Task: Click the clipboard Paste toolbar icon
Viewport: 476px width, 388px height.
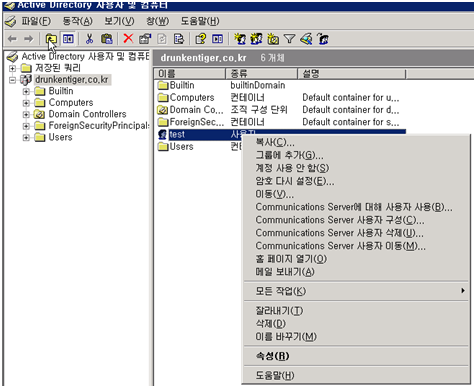Action: tap(107, 39)
